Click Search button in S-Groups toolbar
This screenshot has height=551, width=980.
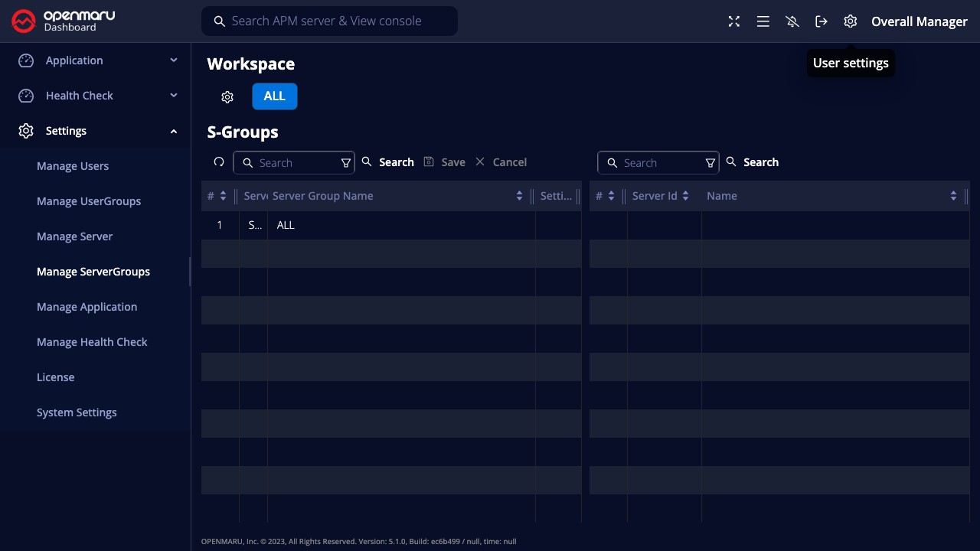coord(388,162)
